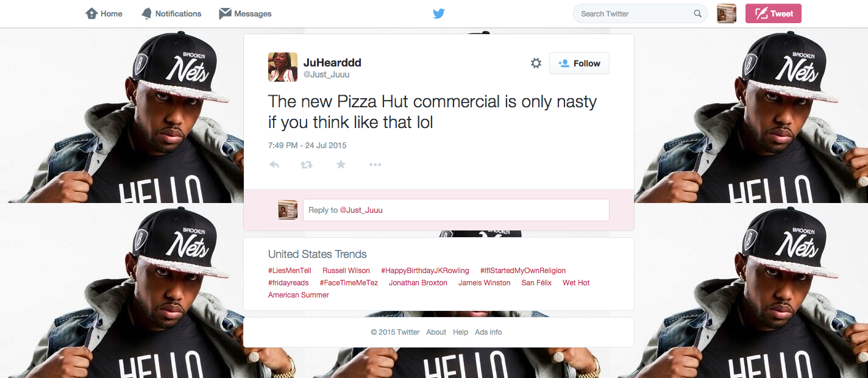Go to Home in the navigation bar
Viewport: 868px width, 378px height.
[104, 13]
